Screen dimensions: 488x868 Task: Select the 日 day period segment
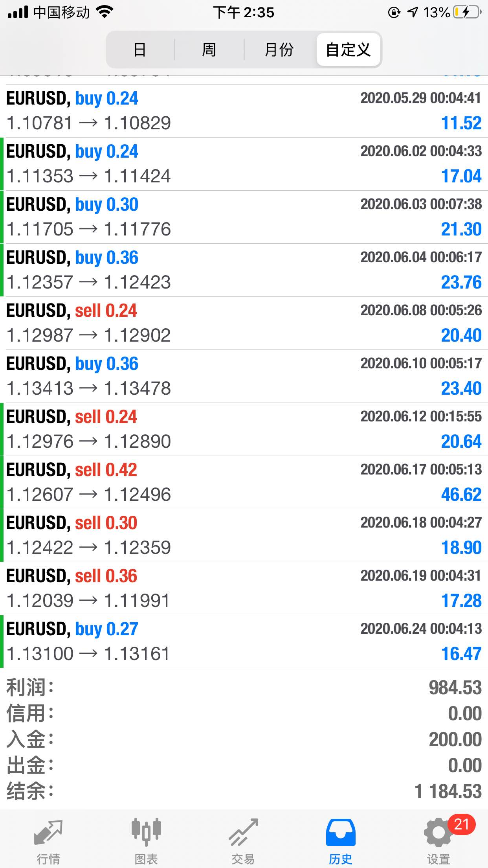pyautogui.click(x=140, y=50)
